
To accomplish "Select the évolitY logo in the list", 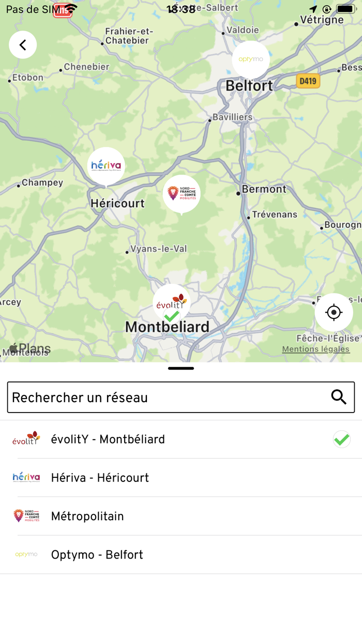I will pyautogui.click(x=25, y=438).
